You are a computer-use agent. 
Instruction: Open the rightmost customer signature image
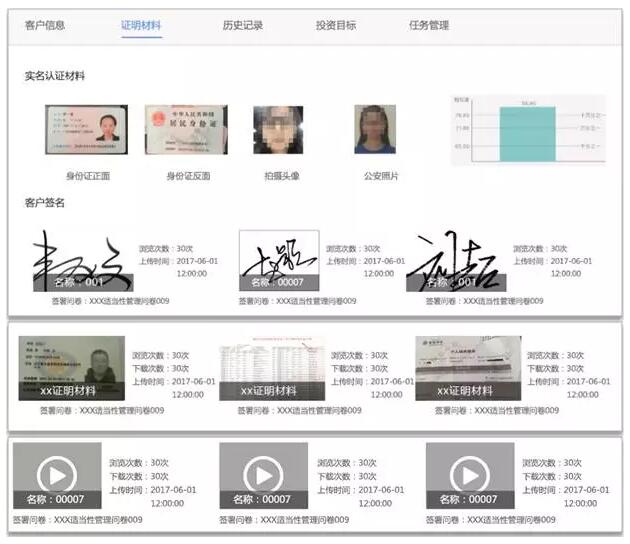tap(457, 262)
